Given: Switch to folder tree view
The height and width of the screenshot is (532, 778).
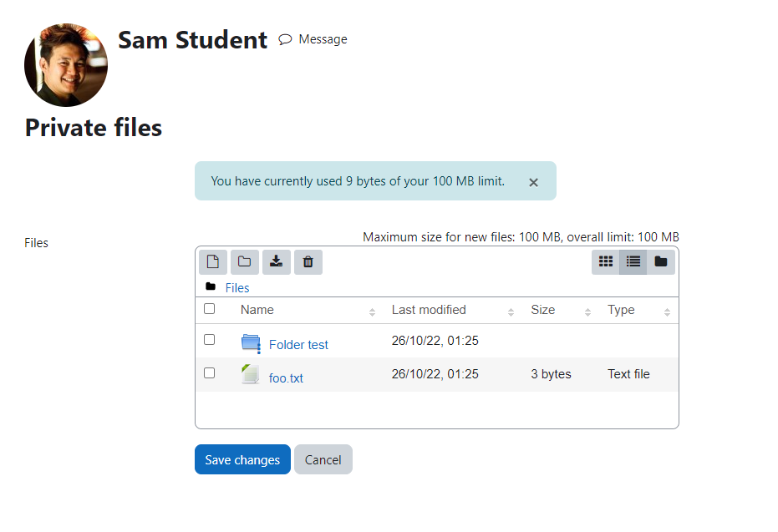Looking at the screenshot, I should point(661,261).
